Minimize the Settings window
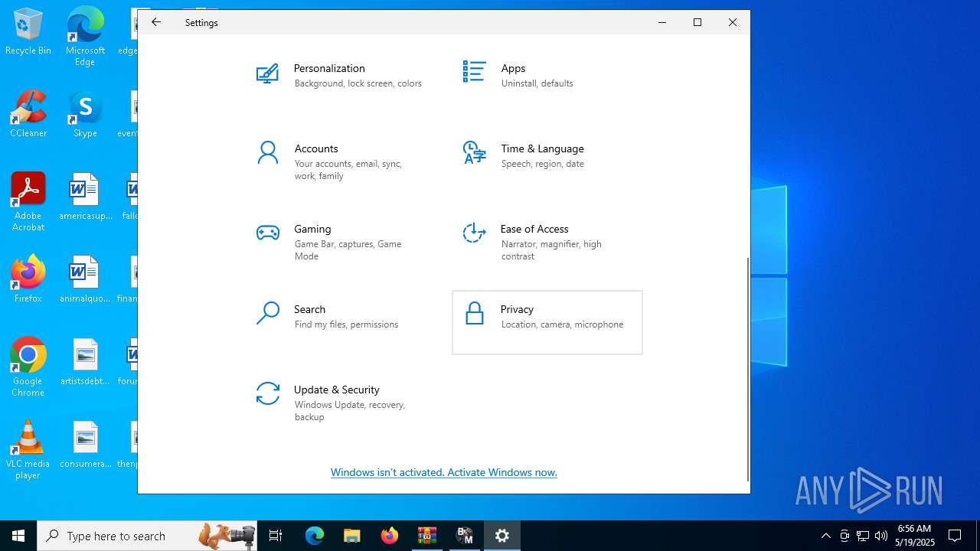The width and height of the screenshot is (980, 551). [x=662, y=22]
